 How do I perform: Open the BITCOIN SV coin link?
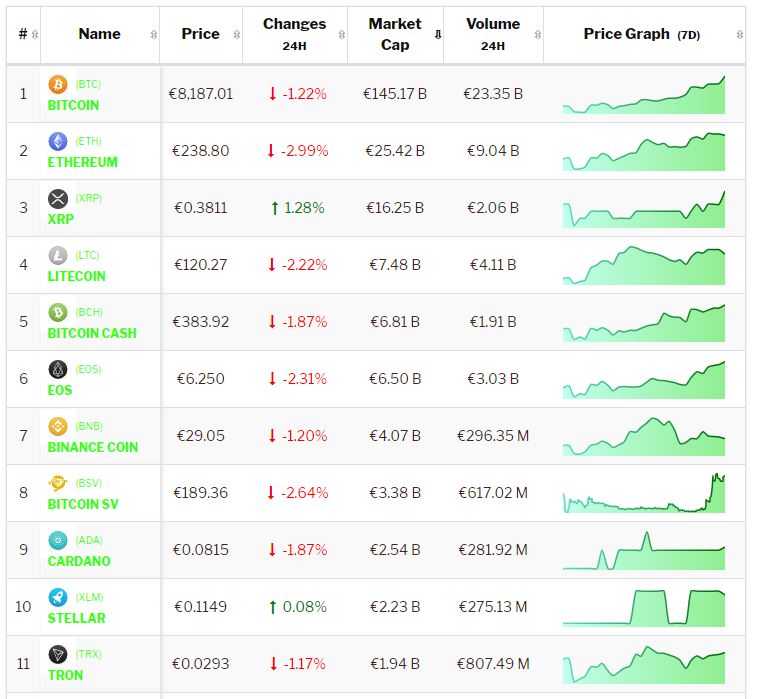click(x=83, y=504)
